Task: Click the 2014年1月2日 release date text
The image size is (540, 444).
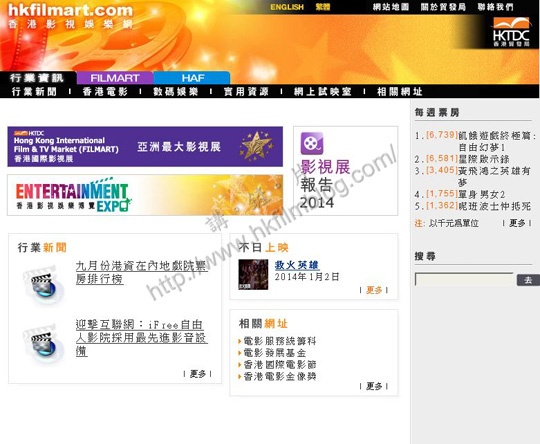Action: coord(307,277)
